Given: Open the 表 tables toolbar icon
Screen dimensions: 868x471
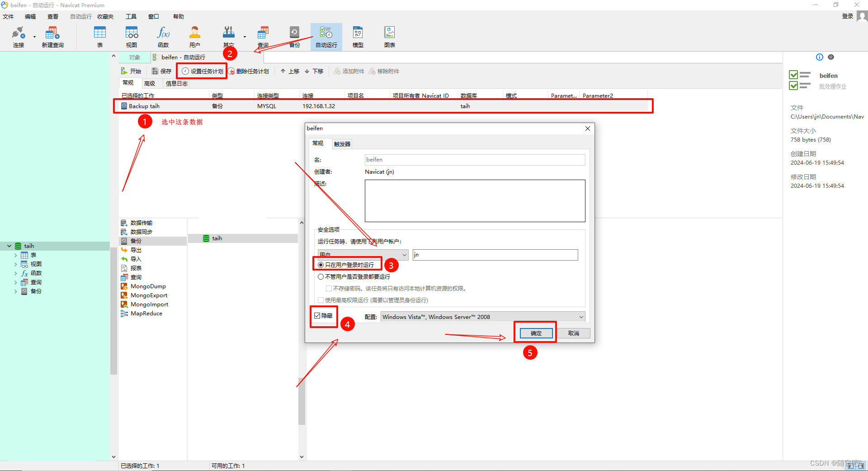Looking at the screenshot, I should [x=100, y=37].
